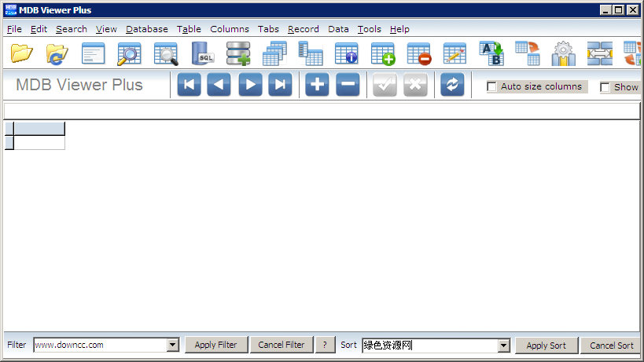The height and width of the screenshot is (362, 644).
Task: Open the record view form icon
Action: pos(94,53)
